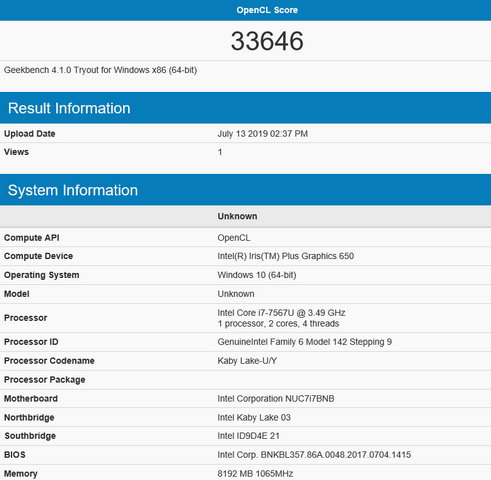Click the Processor label

click(25, 318)
